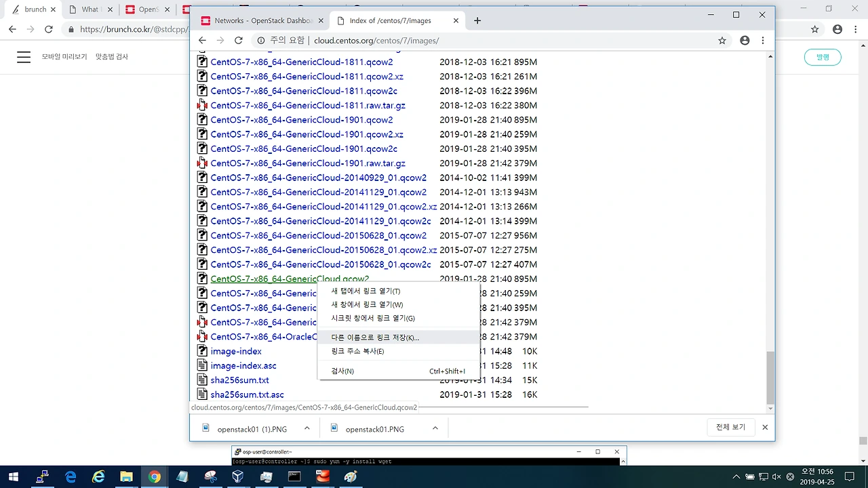Open CentOS-7-x86_64-GenericCloud-1901.qcow2c link
The width and height of the screenshot is (868, 488).
pyautogui.click(x=304, y=148)
